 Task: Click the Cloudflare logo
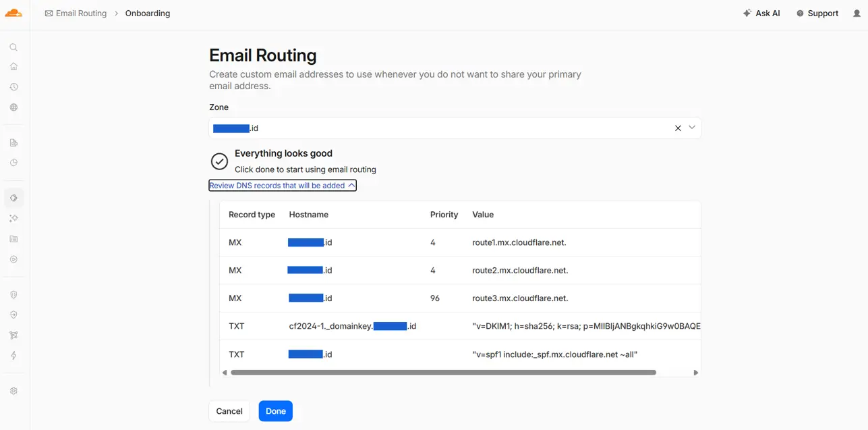(13, 14)
